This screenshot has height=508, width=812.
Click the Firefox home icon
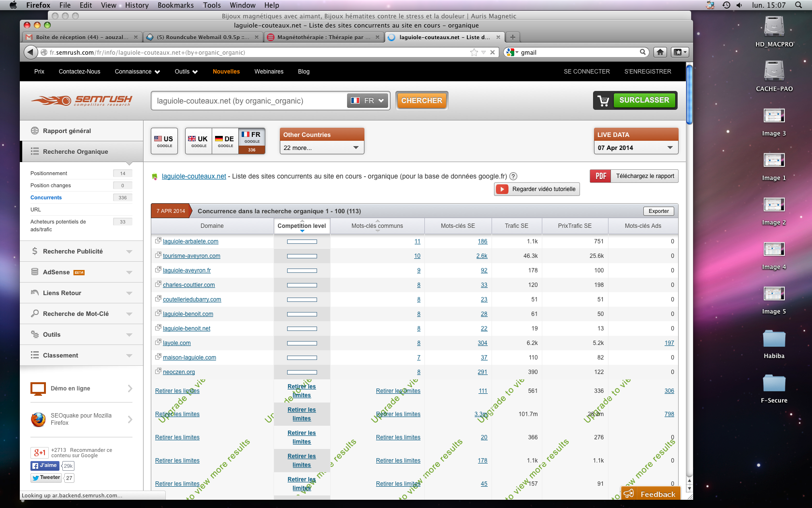(660, 52)
